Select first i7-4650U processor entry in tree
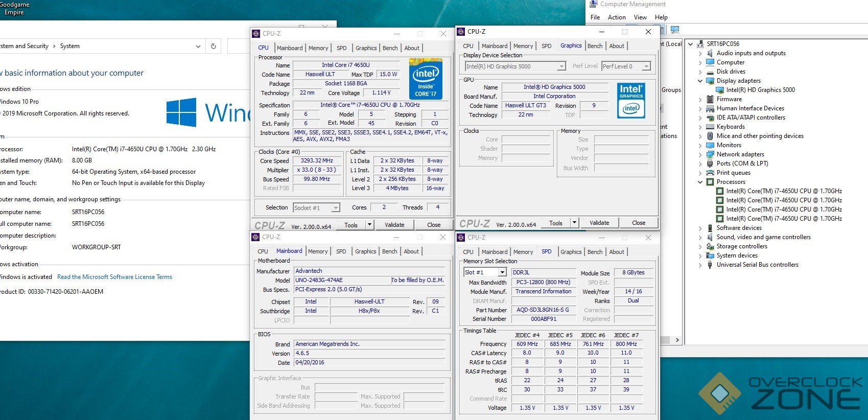The width and height of the screenshot is (868, 420). tap(784, 191)
